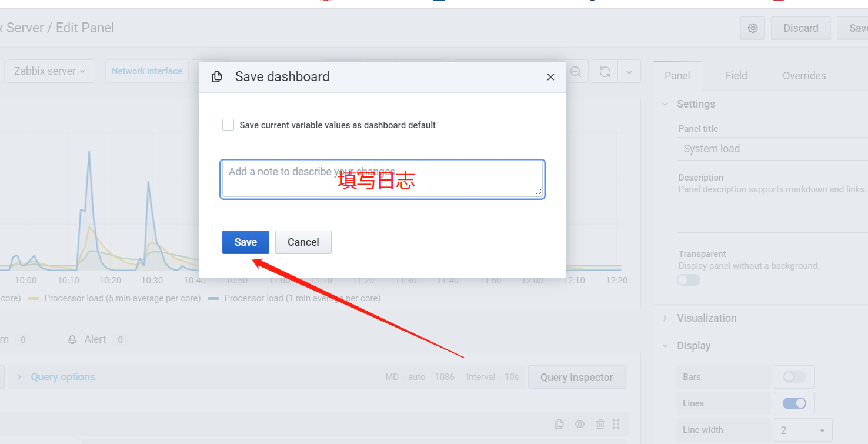Click the zoom out time range icon
868x444 pixels.
576,72
